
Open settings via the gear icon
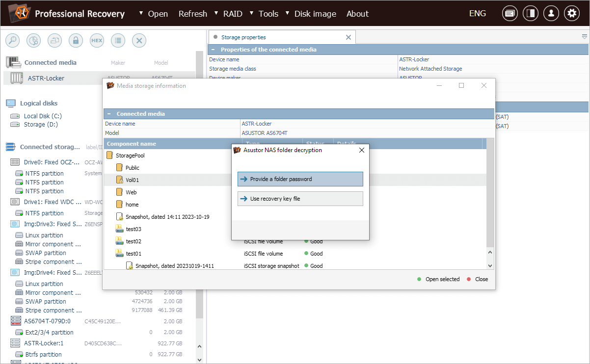coord(571,14)
